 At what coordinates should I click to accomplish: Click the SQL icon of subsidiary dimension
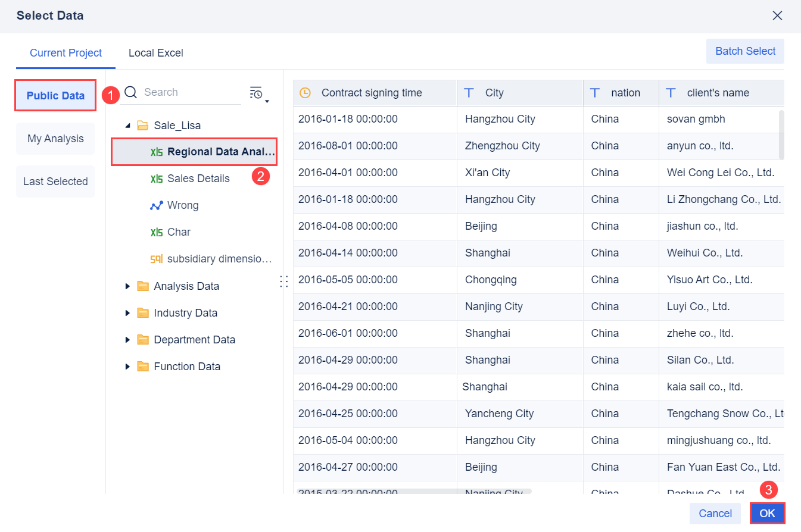[157, 259]
